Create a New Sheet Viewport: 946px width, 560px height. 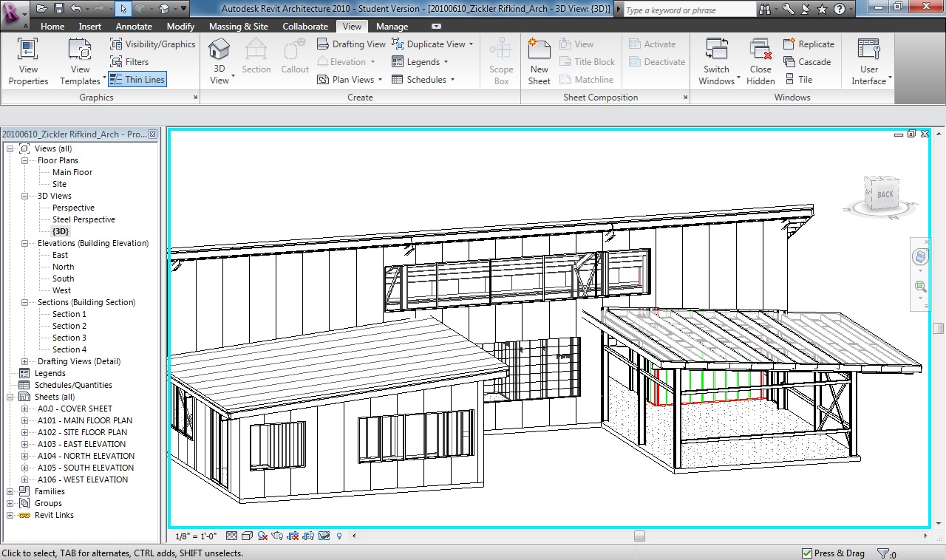click(x=539, y=61)
